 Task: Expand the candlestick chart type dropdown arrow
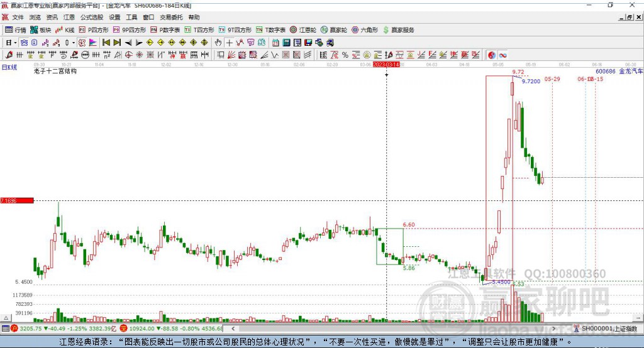(74, 43)
